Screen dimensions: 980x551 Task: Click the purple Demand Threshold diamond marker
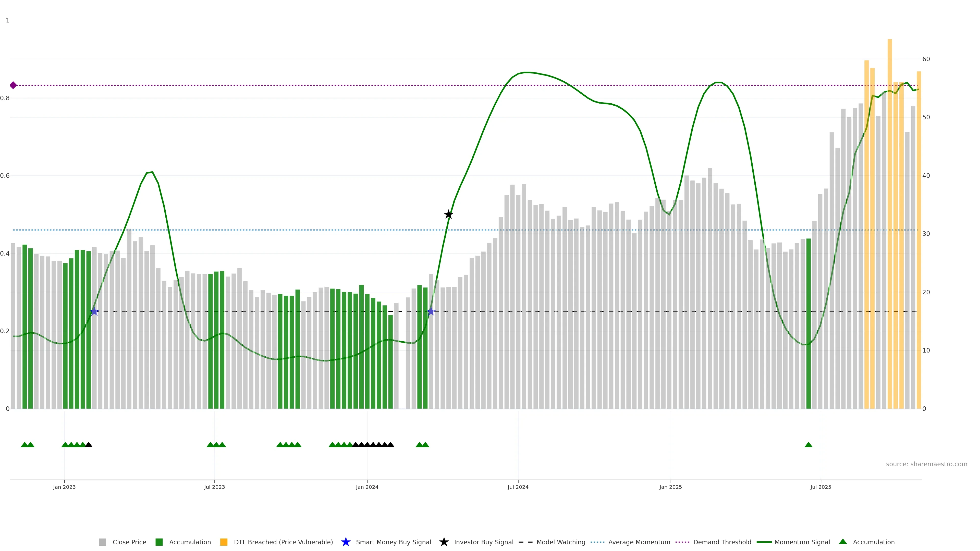pyautogui.click(x=13, y=85)
